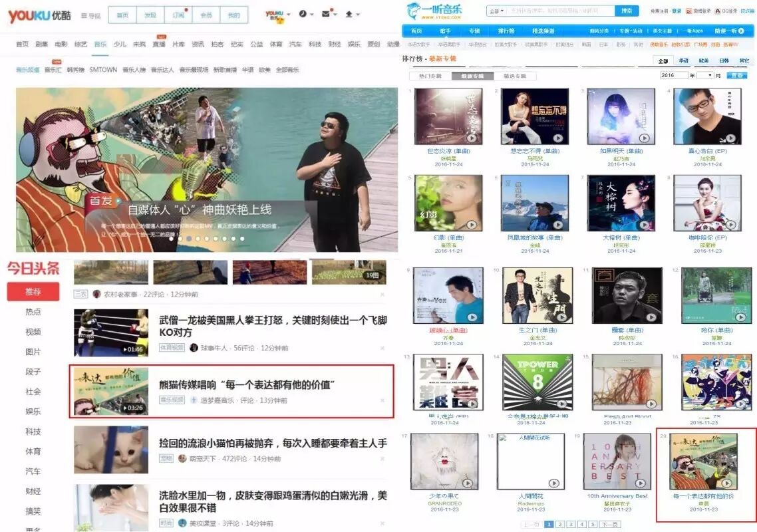Open the stray kitten article headline
This screenshot has width=757, height=532.
pyautogui.click(x=273, y=443)
